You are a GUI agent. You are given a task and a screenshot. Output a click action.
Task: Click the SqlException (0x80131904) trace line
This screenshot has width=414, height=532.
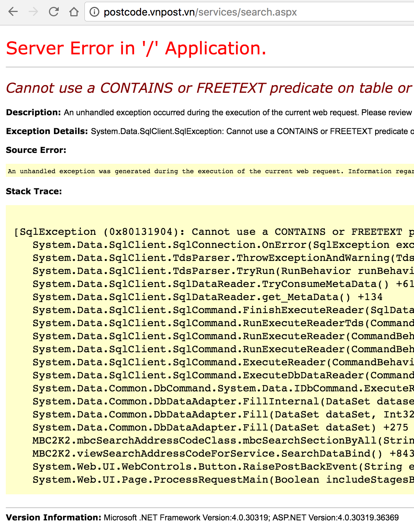click(x=213, y=232)
